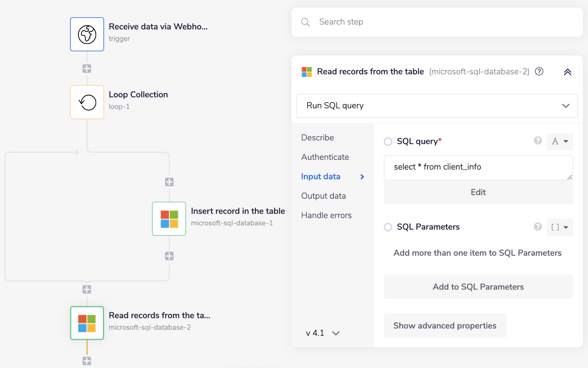Click help icon beside SQL query field

click(x=538, y=141)
